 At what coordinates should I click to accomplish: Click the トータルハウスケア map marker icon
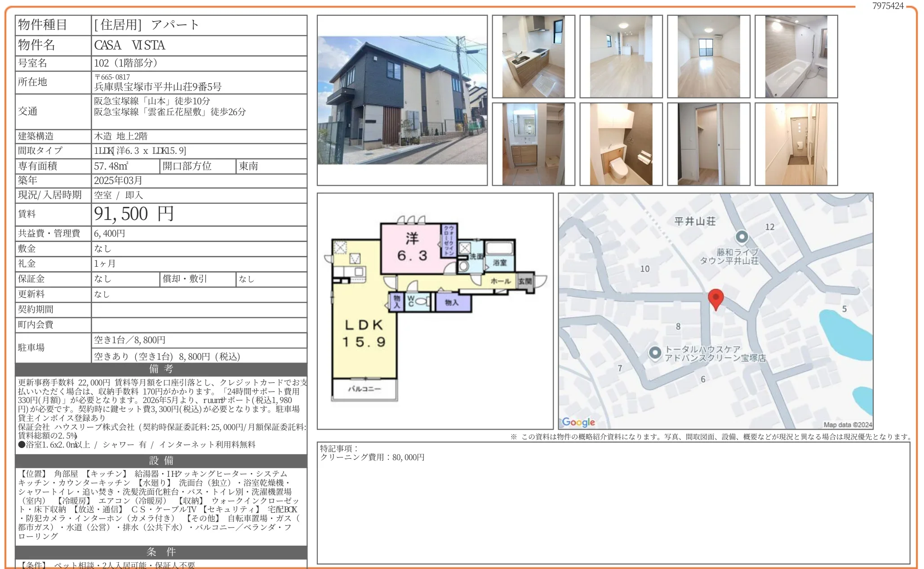point(655,353)
